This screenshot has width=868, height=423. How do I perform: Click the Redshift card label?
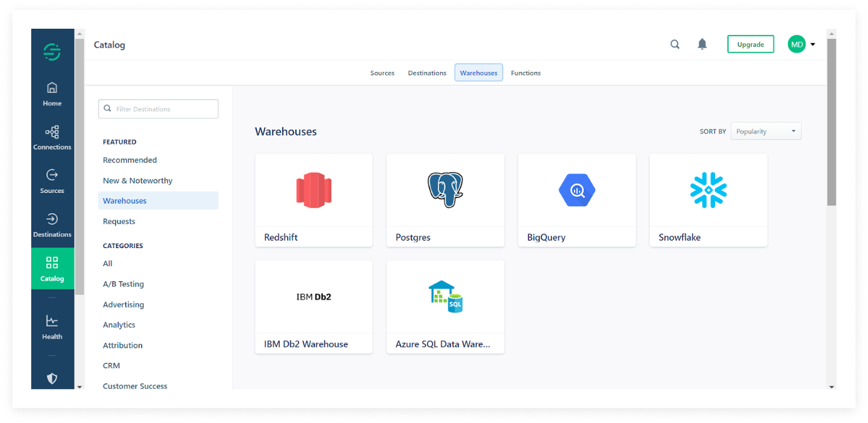281,237
